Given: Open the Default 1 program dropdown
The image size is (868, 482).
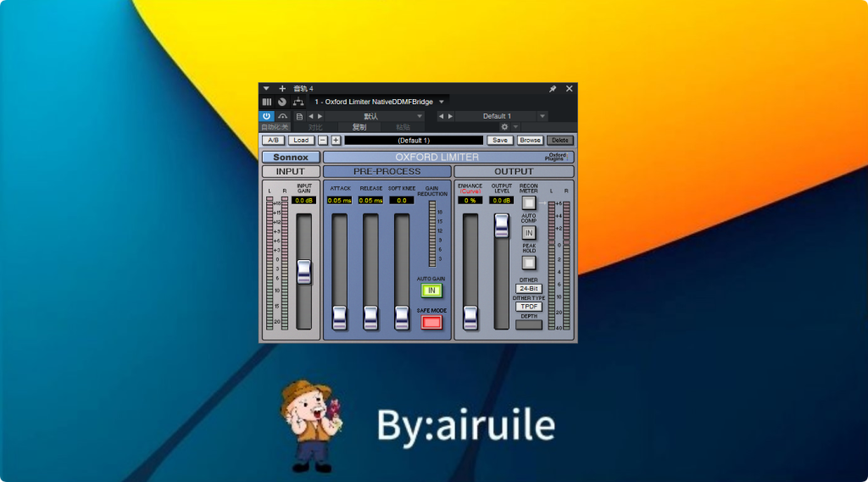Looking at the screenshot, I should click(x=542, y=116).
